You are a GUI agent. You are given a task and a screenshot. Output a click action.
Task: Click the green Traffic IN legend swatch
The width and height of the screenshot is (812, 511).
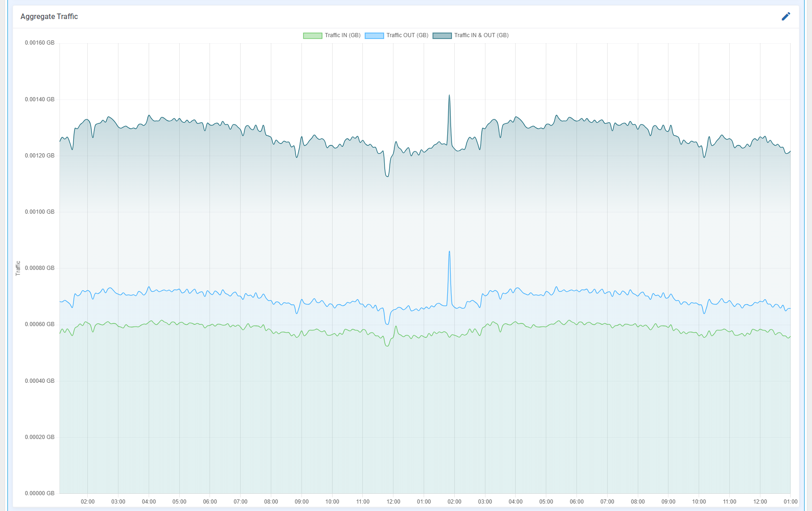click(312, 36)
